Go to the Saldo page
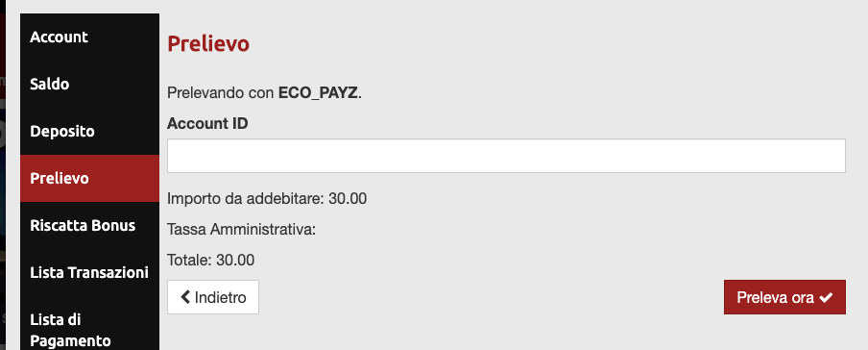 [x=89, y=85]
